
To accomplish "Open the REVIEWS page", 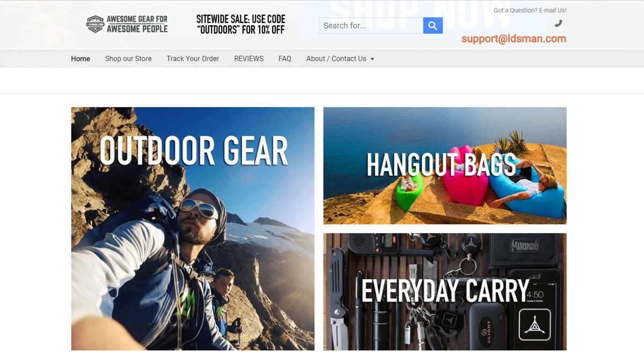I will [x=249, y=59].
